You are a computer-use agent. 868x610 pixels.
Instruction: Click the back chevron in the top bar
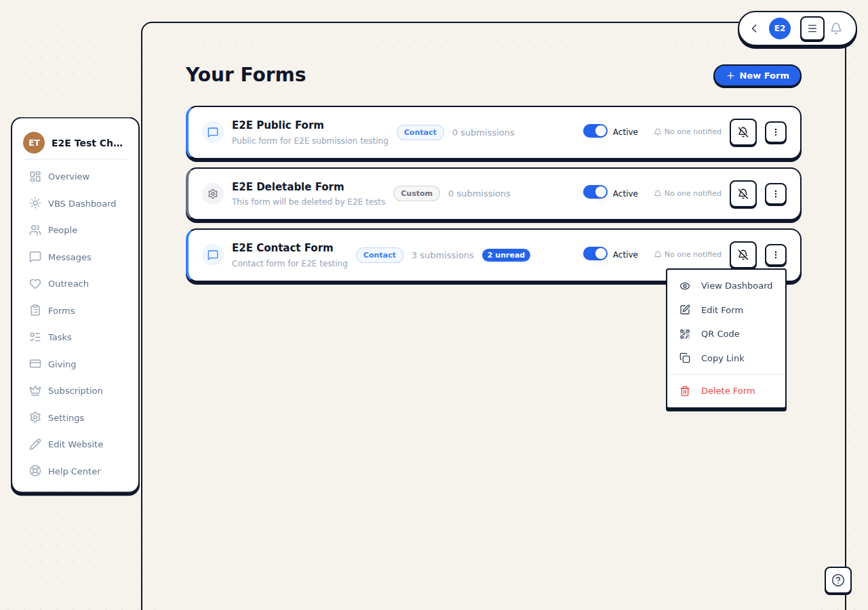[x=753, y=28]
